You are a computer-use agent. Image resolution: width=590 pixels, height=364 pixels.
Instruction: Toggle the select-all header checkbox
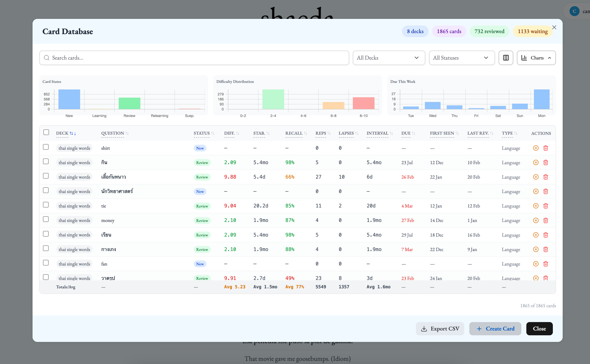46,132
